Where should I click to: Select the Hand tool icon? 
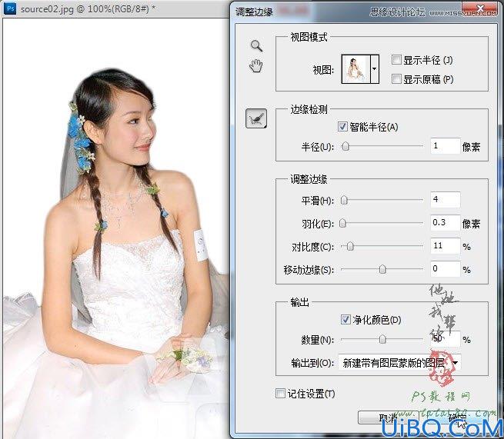(256, 66)
